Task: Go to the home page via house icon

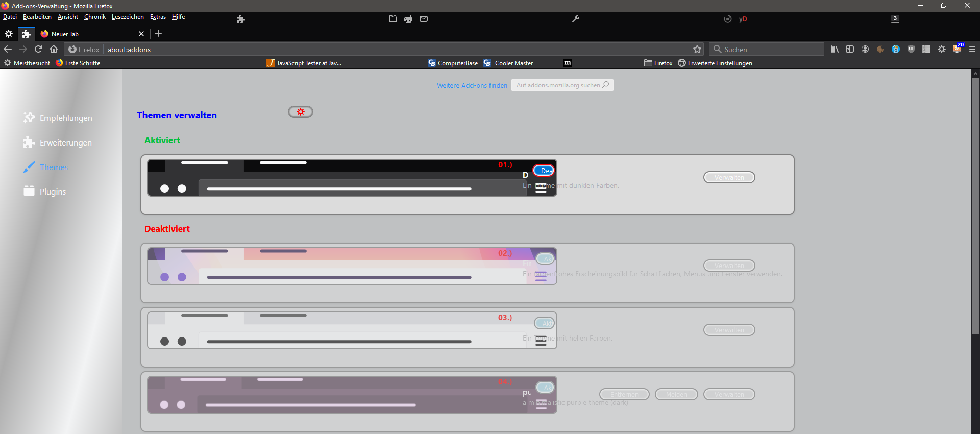Action: (54, 49)
